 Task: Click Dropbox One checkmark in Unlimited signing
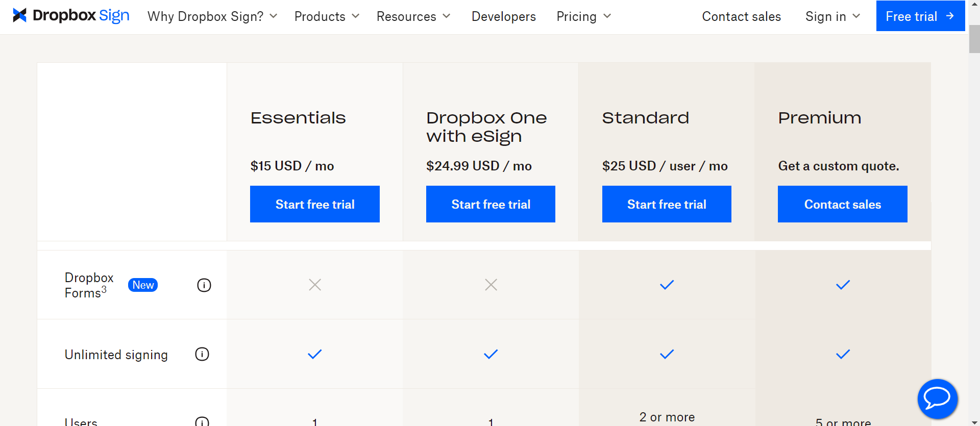[491, 354]
